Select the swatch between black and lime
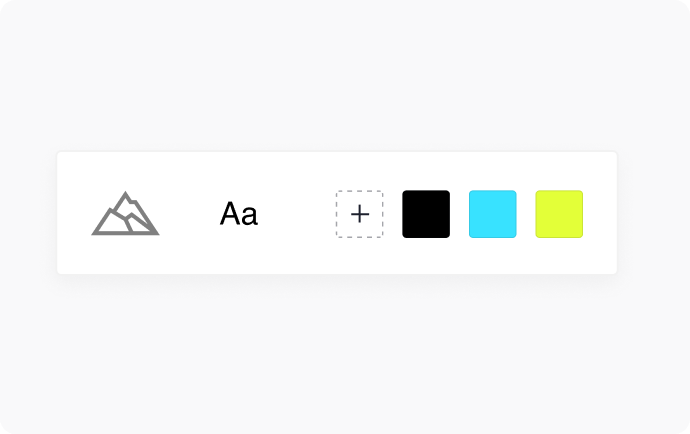Screen dimensions: 690x434 click(x=492, y=214)
